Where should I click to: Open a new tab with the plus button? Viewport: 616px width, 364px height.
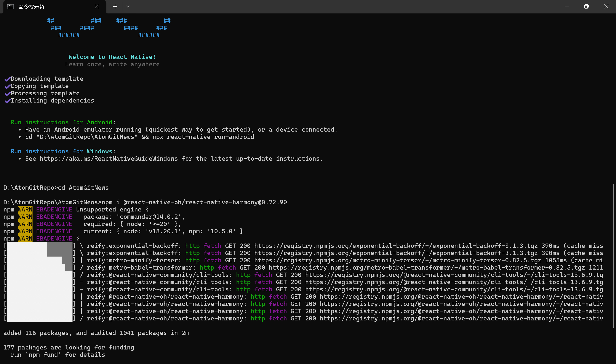click(115, 7)
